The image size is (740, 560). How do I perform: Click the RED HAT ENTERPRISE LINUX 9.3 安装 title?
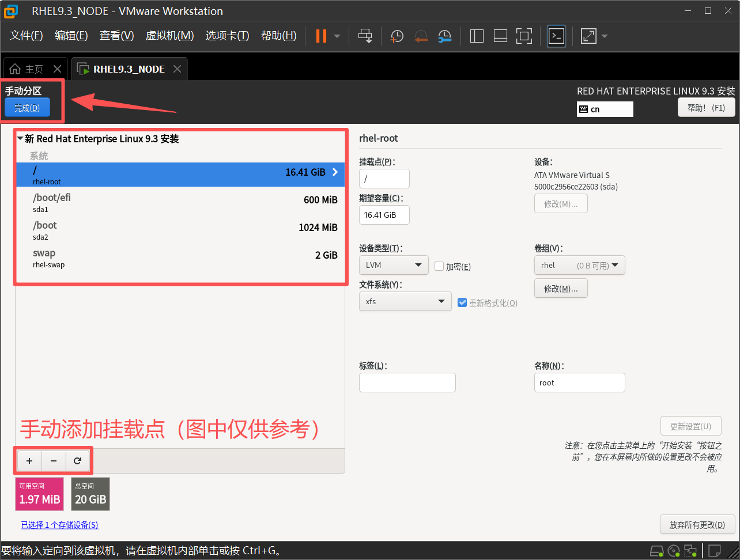click(656, 91)
